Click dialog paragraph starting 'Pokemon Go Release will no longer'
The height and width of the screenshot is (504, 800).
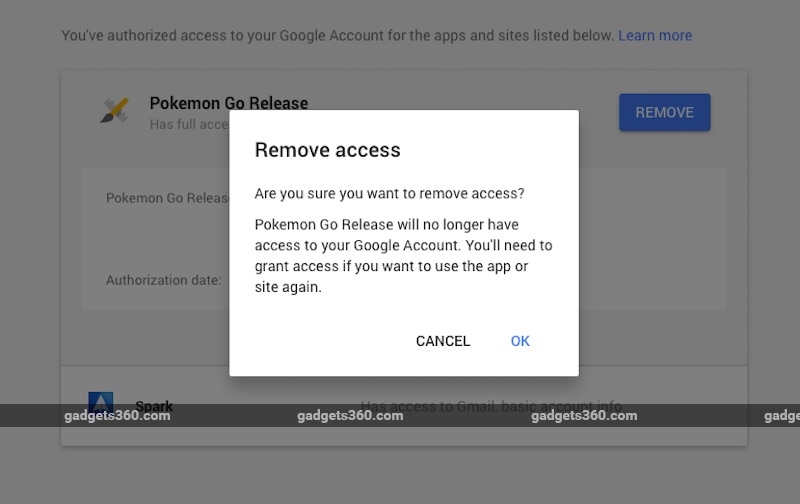[x=404, y=256]
